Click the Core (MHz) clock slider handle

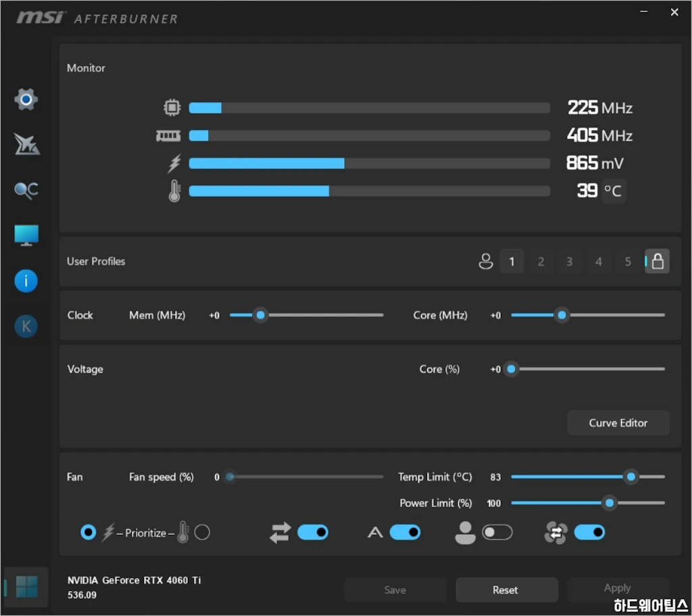click(562, 315)
